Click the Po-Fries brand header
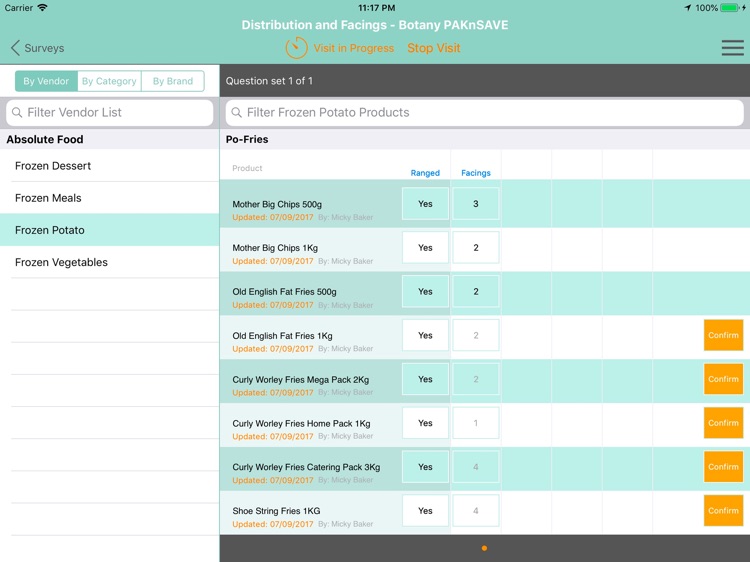This screenshot has width=750, height=562. click(247, 139)
